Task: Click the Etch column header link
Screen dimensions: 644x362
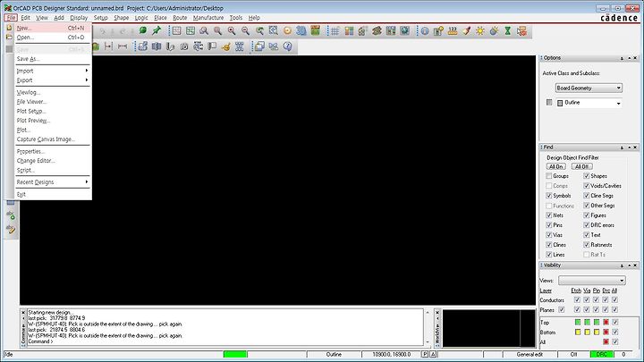Action: (x=576, y=290)
